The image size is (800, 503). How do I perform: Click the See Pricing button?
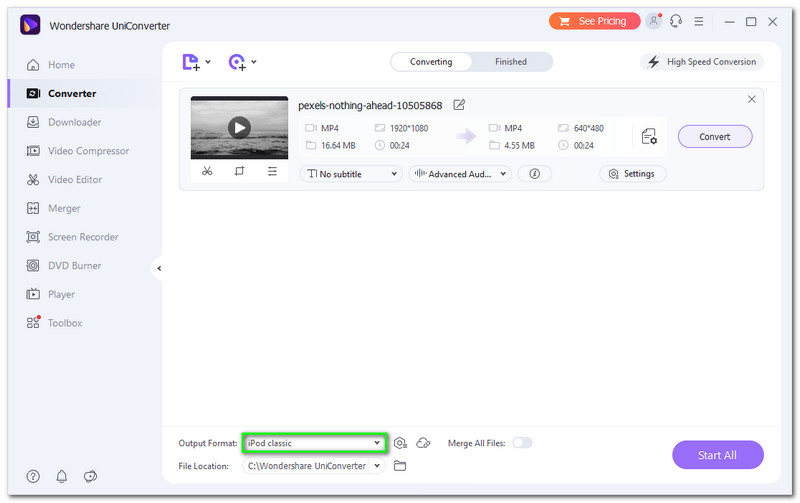[594, 21]
